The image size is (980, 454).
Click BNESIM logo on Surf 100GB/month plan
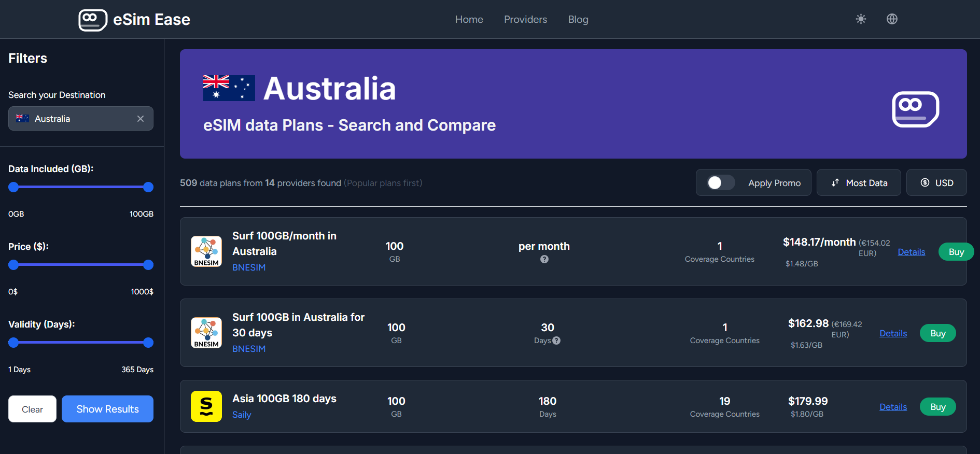point(206,251)
